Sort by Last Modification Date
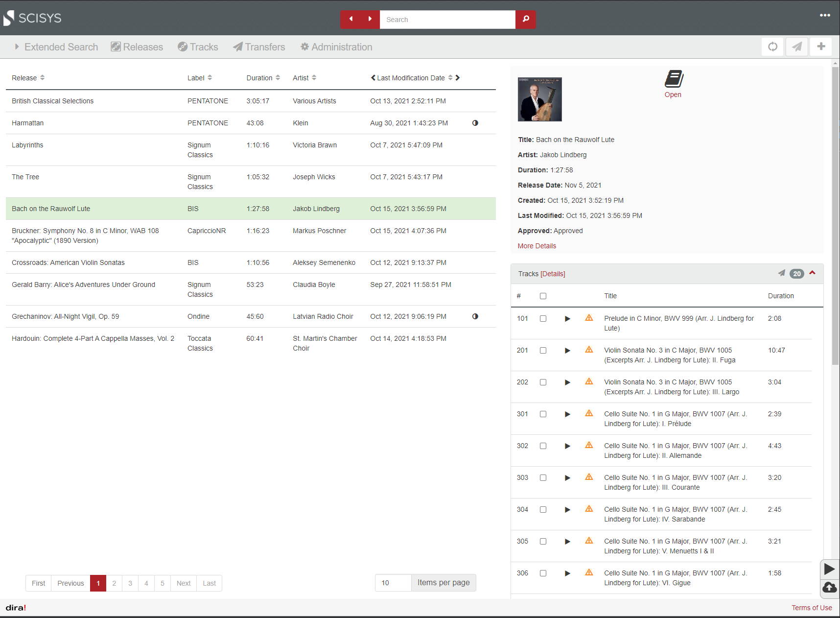Viewport: 840px width, 618px height. click(415, 78)
